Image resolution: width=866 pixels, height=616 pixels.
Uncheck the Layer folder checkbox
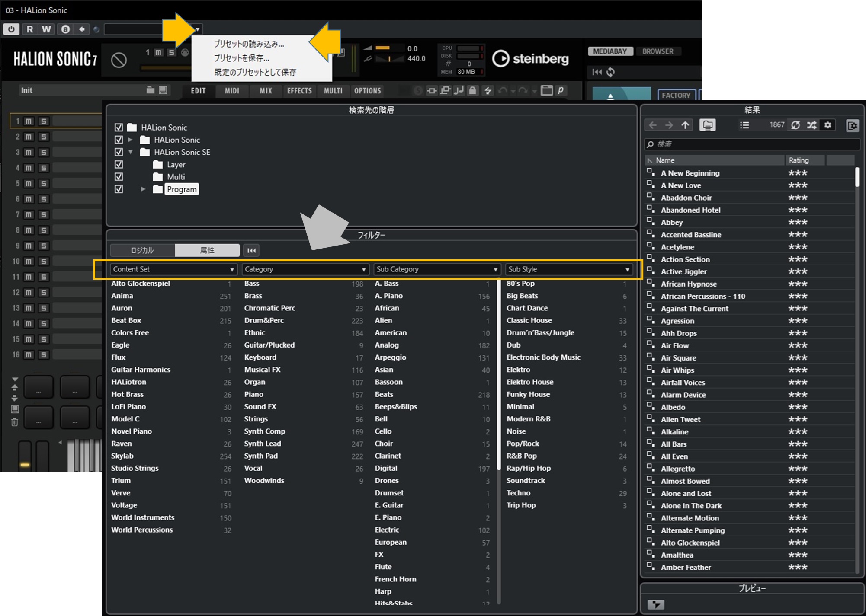[x=119, y=165]
